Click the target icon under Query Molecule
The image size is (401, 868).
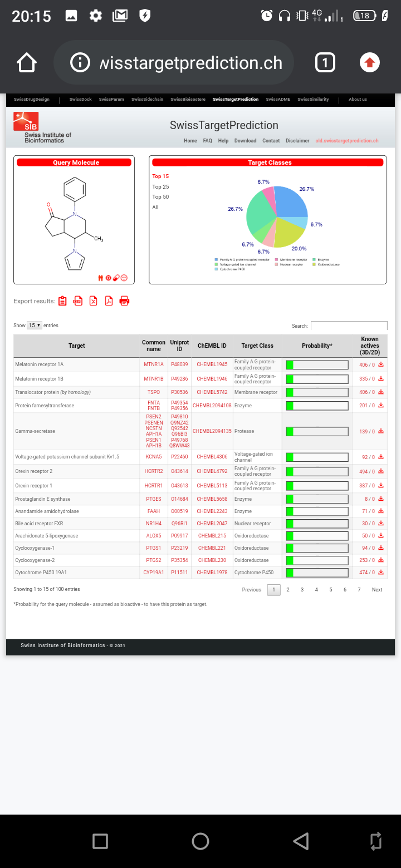[x=109, y=278]
